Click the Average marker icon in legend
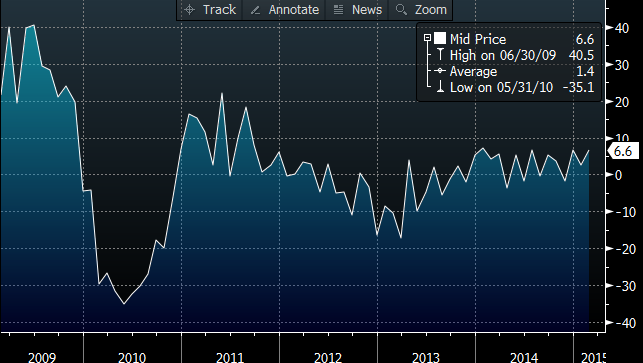This screenshot has width=643, height=363. tap(440, 71)
